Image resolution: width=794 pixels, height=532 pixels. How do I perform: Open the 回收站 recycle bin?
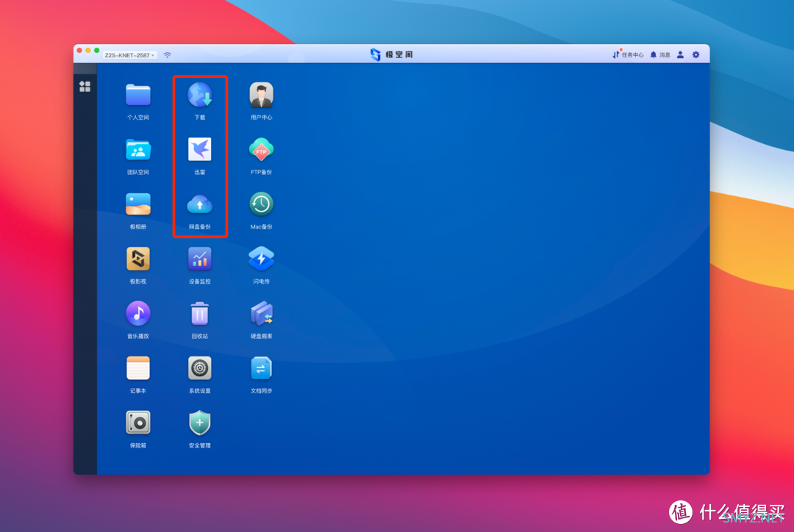click(200, 314)
